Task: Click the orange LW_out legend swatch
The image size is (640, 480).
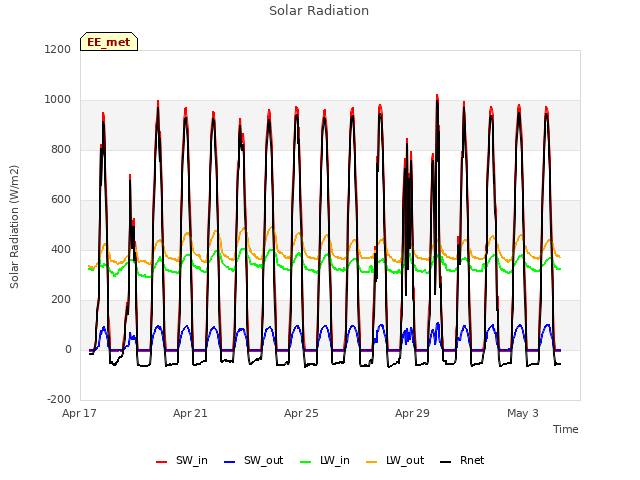Action: point(371,462)
